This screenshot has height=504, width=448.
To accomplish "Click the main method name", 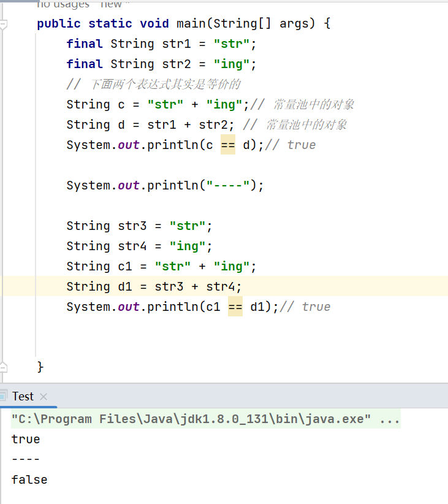I will coord(191,24).
